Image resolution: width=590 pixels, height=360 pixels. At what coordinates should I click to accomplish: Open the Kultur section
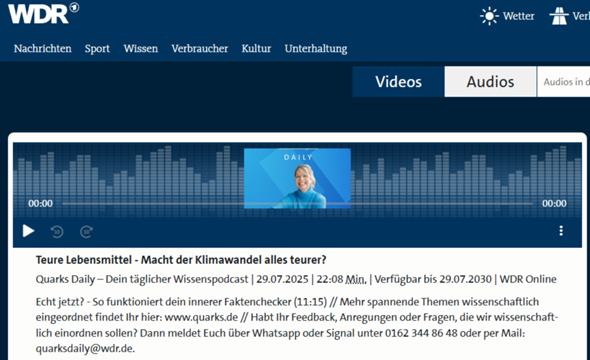point(256,49)
